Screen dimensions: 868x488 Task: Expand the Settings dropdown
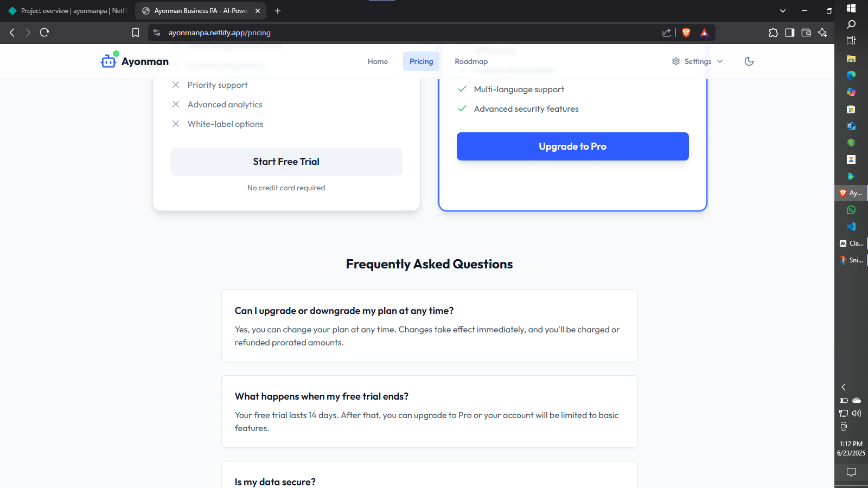[x=697, y=61]
